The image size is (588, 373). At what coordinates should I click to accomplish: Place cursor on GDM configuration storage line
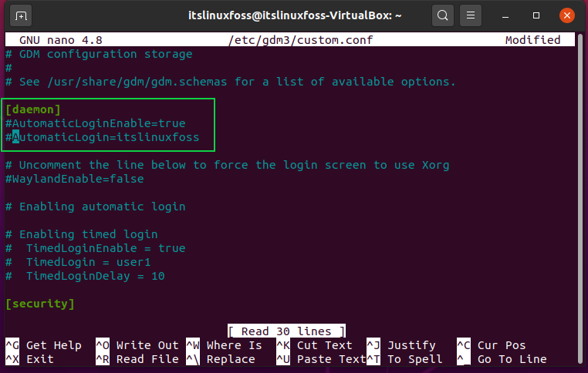click(99, 54)
